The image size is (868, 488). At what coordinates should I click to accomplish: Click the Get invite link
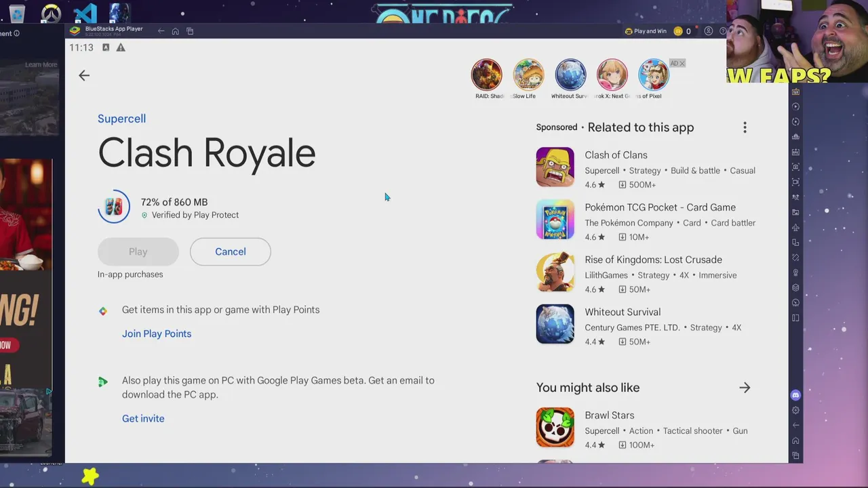tap(143, 418)
